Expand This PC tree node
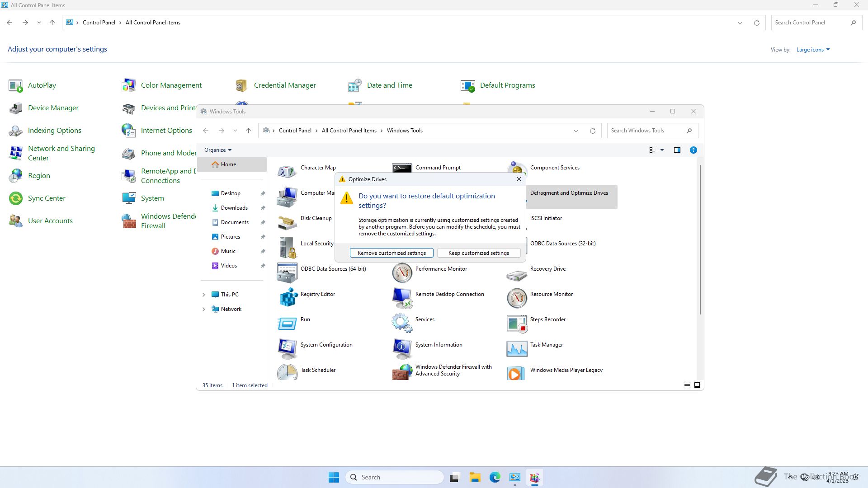The width and height of the screenshot is (868, 488). [203, 295]
